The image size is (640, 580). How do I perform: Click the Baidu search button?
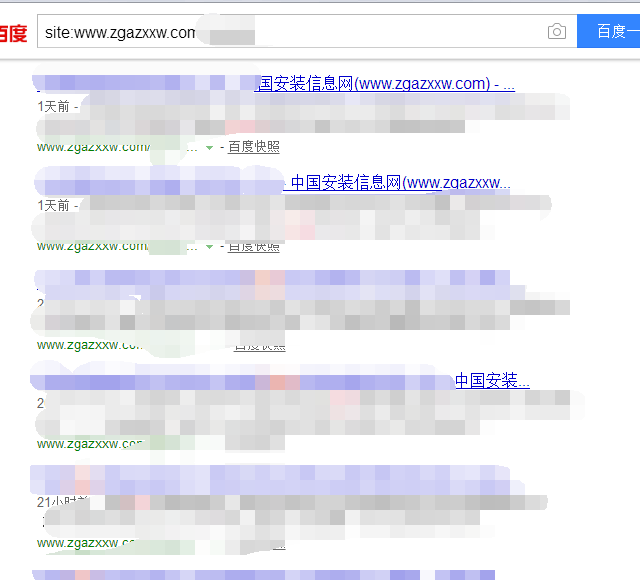click(x=608, y=31)
